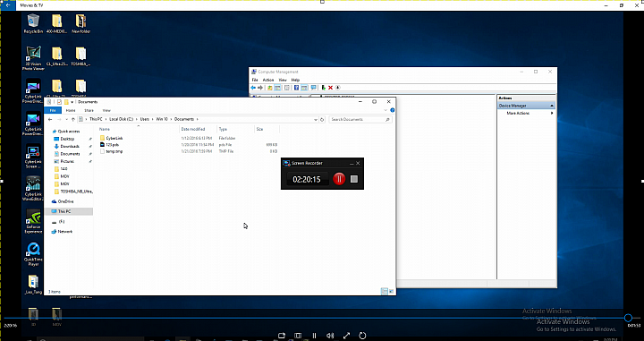This screenshot has width=644, height=341.
Task: Open quick access toolbar dropdown in Explorer
Action: click(x=72, y=102)
